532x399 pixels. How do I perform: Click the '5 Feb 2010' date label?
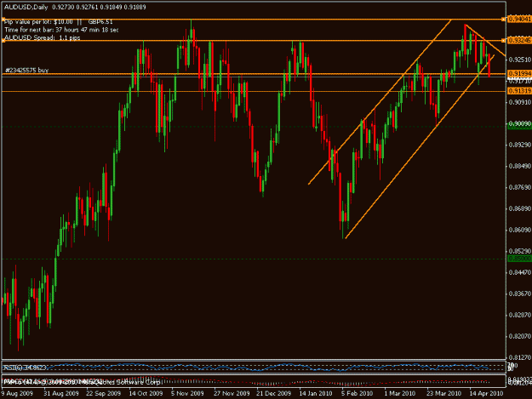click(x=357, y=394)
